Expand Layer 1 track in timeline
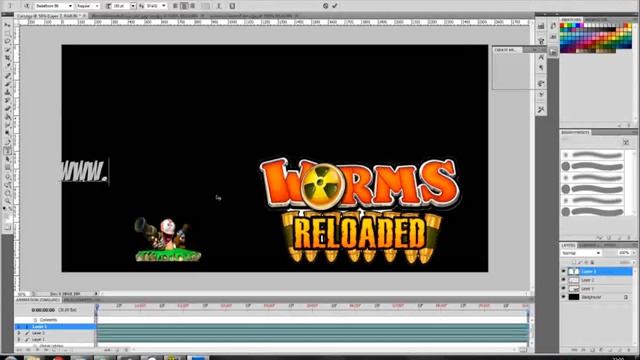 click(x=19, y=340)
